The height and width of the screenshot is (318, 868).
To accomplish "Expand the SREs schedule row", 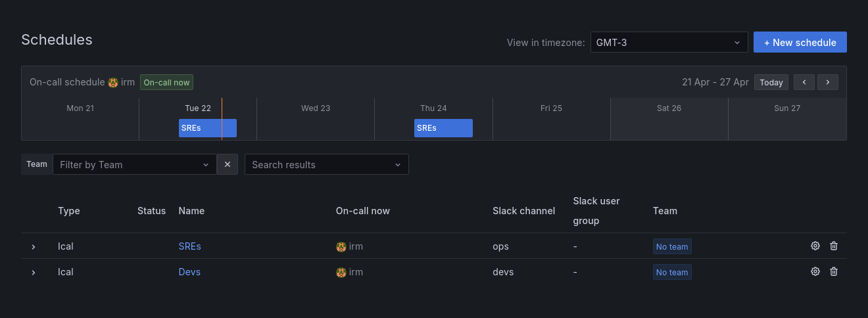I will click(x=34, y=246).
